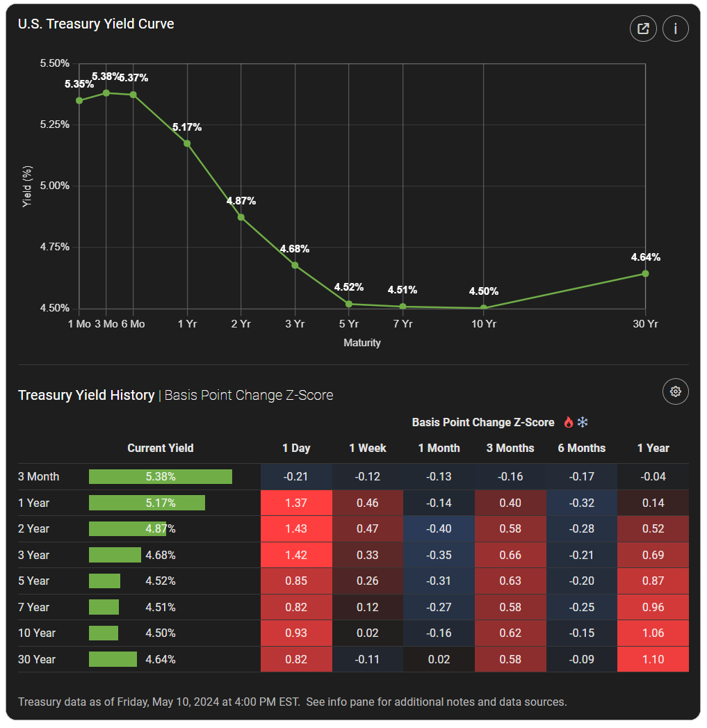Select the 2 Year row label

(33, 528)
